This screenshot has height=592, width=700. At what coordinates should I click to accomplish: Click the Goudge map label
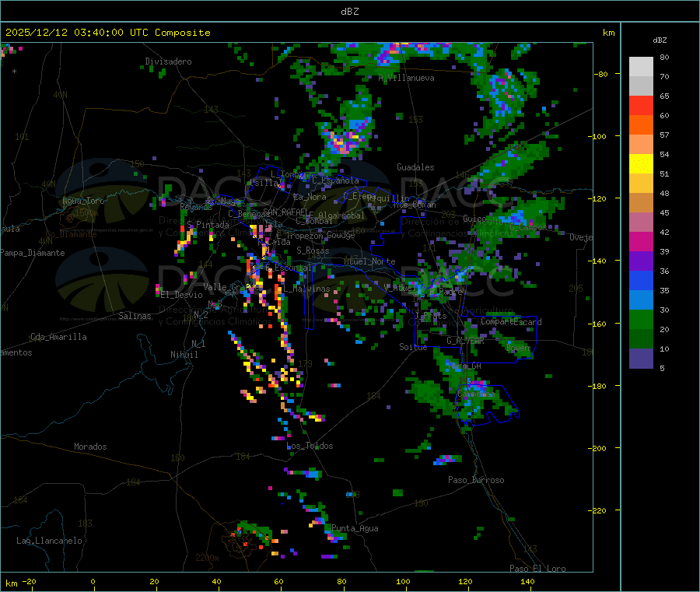pyautogui.click(x=341, y=235)
